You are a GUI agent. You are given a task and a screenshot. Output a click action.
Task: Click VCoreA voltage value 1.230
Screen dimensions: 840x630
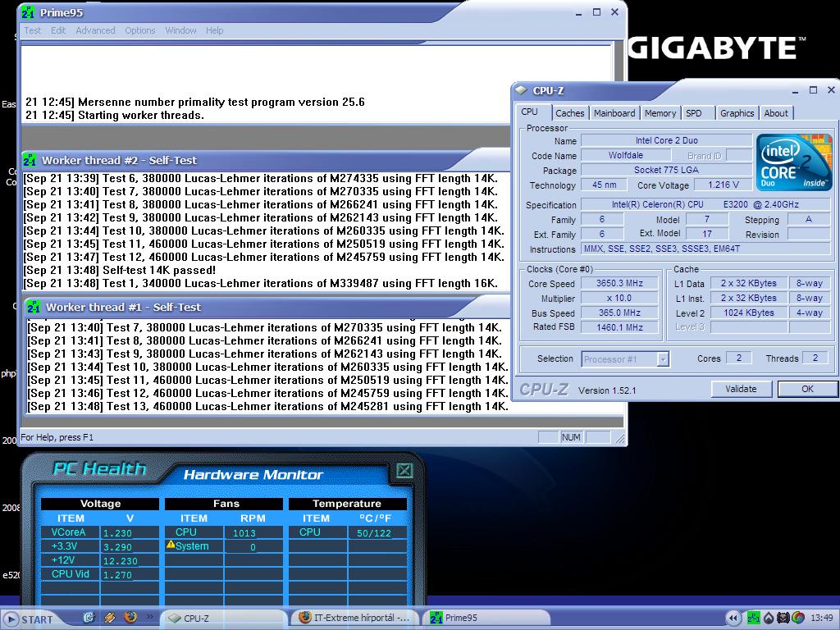[x=117, y=533]
